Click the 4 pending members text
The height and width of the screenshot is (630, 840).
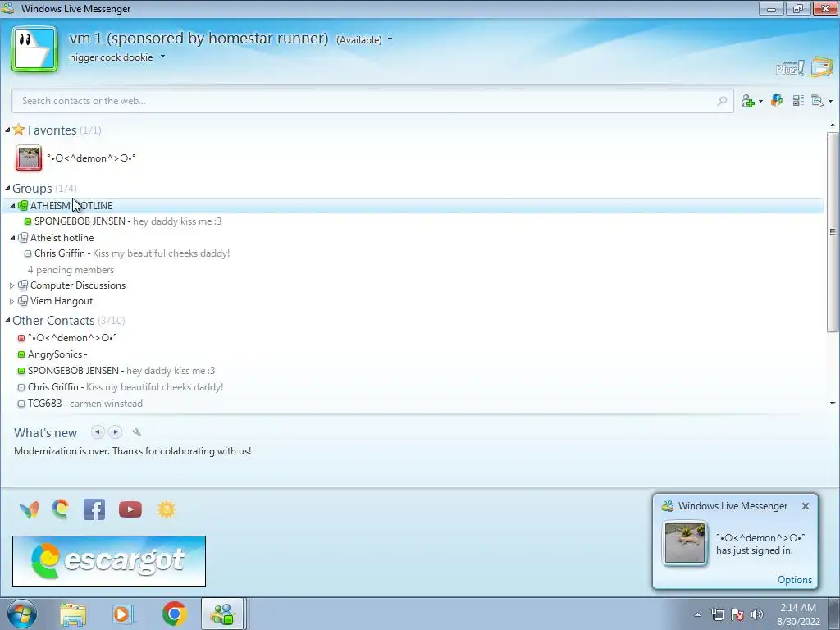click(71, 269)
